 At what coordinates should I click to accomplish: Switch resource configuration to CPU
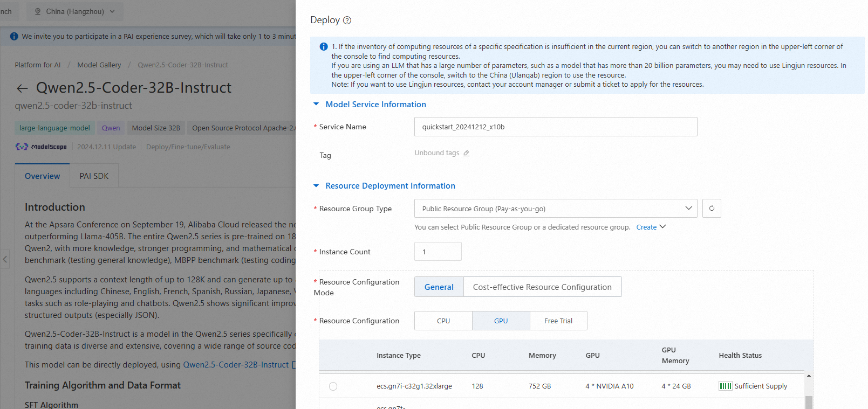[x=443, y=321]
